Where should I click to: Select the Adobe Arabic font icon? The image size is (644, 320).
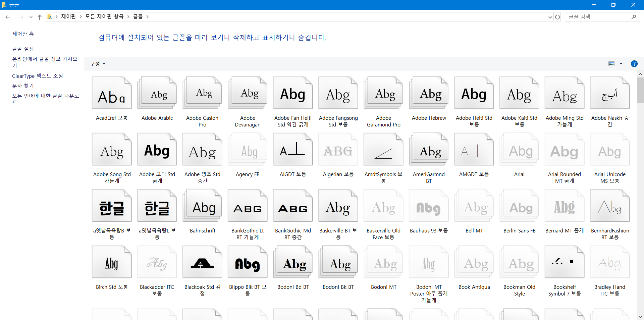(157, 93)
